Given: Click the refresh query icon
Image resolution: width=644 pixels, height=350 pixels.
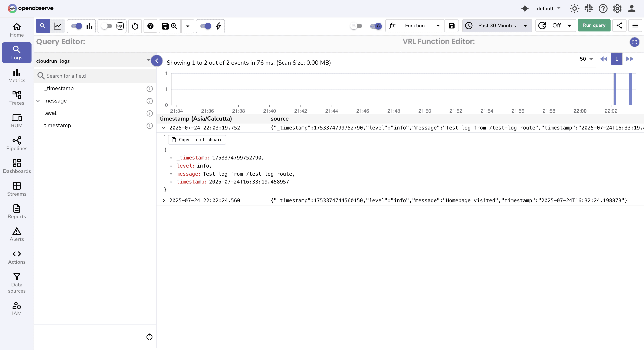Looking at the screenshot, I should click(x=135, y=26).
